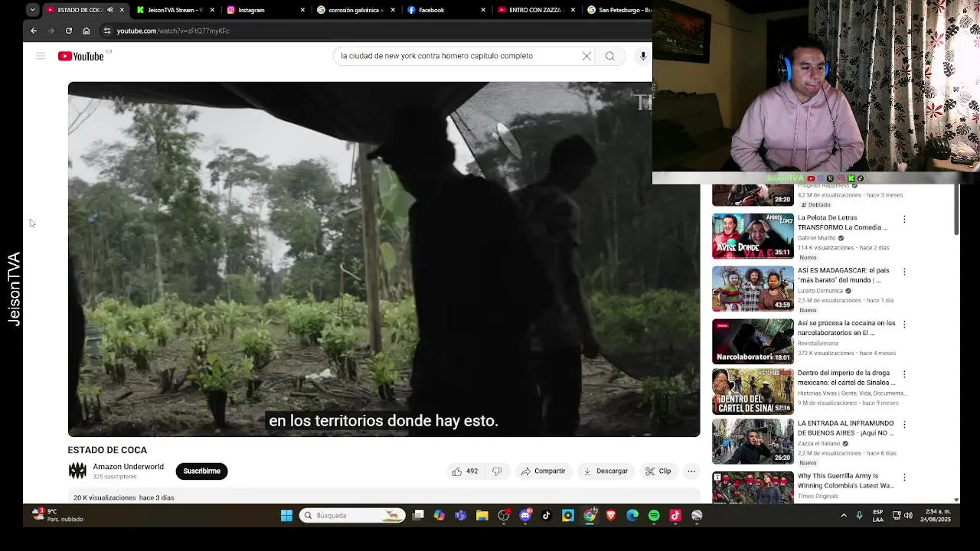Open more actions menu under the video

(x=691, y=471)
